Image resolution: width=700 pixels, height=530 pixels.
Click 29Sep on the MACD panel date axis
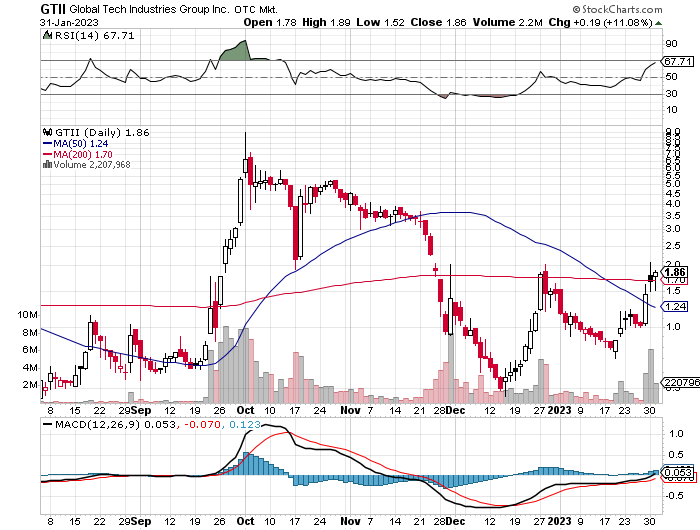pyautogui.click(x=135, y=522)
